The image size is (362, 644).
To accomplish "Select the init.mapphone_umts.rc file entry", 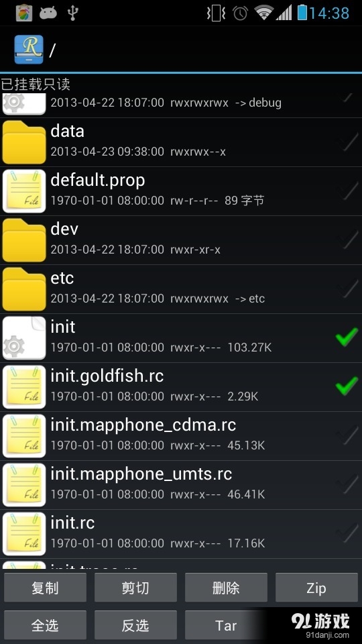I will point(181,484).
